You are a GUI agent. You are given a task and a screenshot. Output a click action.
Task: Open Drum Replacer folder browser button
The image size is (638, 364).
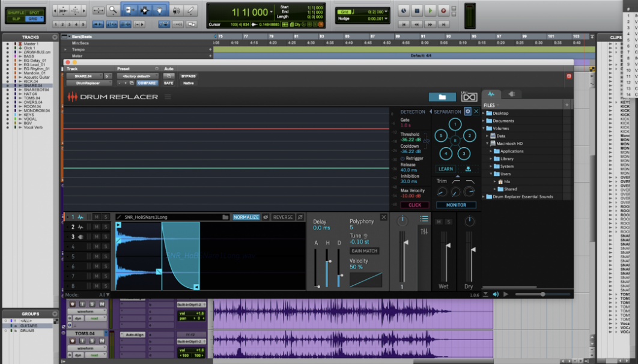tap(442, 97)
